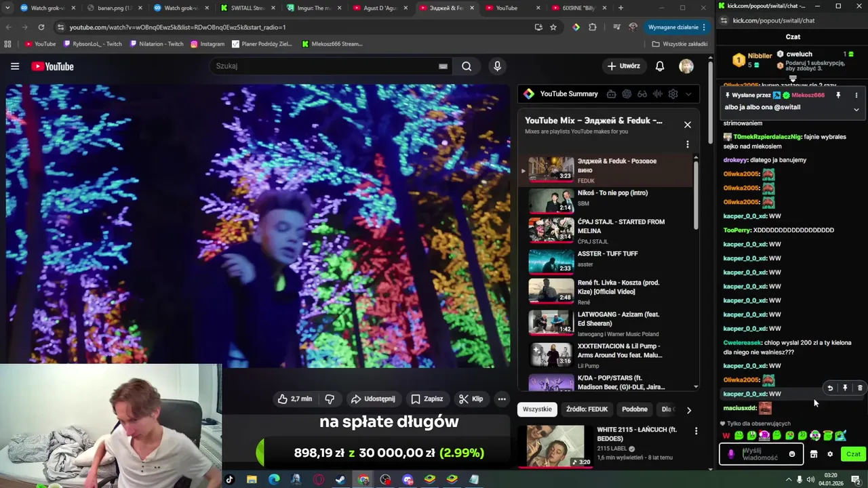Open the YouTube account avatar menu
868x488 pixels.
(686, 66)
